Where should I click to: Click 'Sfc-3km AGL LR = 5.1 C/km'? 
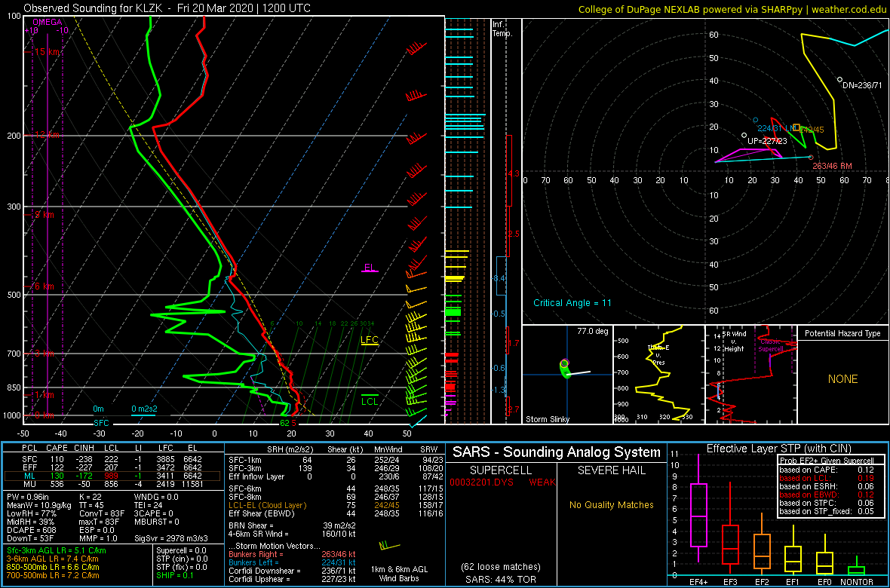tap(57, 550)
